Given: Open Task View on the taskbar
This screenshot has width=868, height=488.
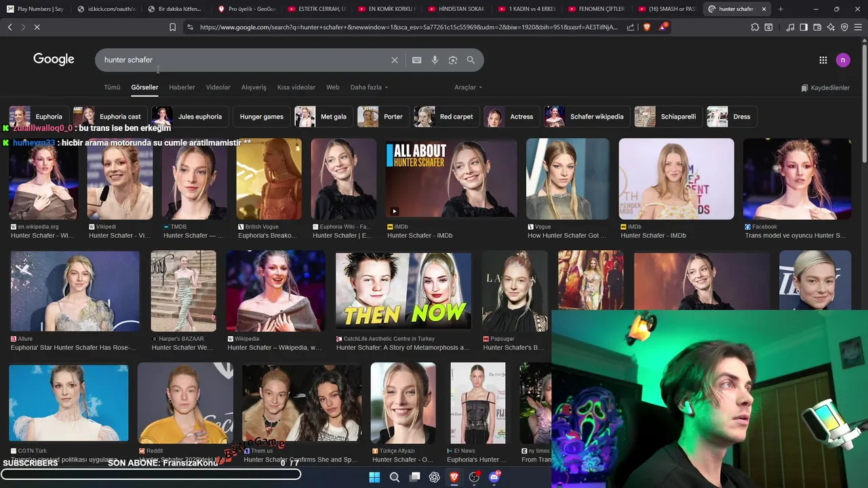Looking at the screenshot, I should [x=414, y=477].
